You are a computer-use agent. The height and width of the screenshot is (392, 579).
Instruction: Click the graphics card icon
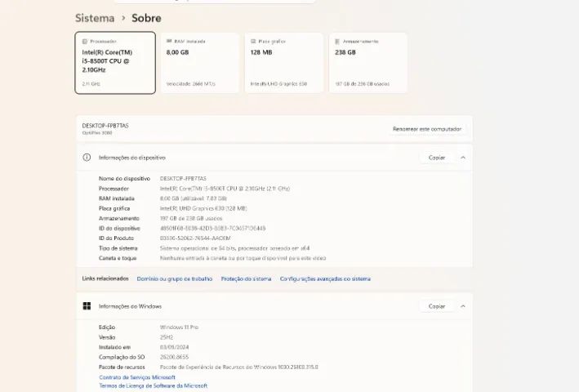click(x=253, y=42)
